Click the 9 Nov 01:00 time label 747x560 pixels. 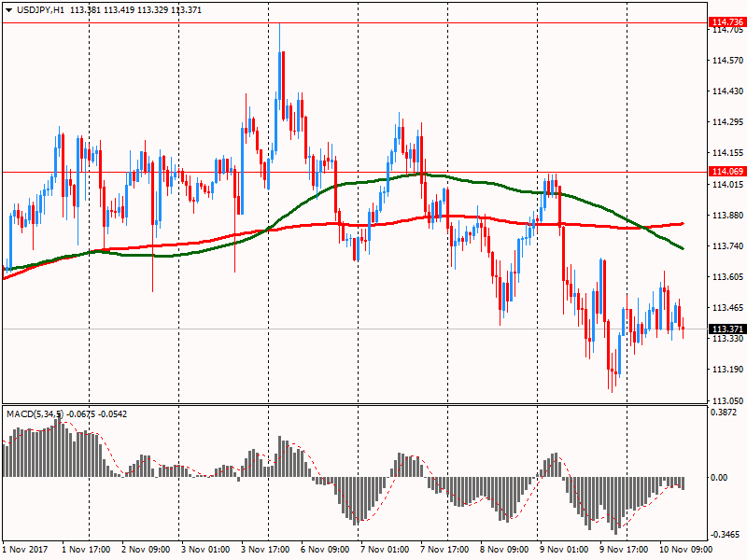[564, 549]
